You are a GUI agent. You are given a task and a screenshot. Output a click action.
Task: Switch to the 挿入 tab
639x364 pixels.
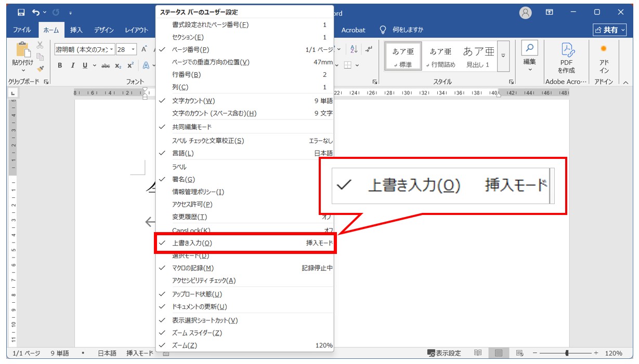[x=76, y=30]
